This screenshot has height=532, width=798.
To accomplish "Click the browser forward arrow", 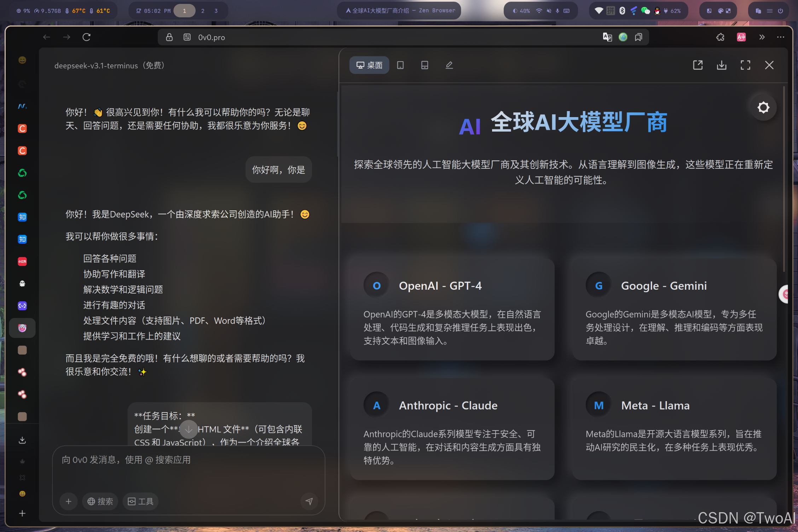I will pos(66,37).
